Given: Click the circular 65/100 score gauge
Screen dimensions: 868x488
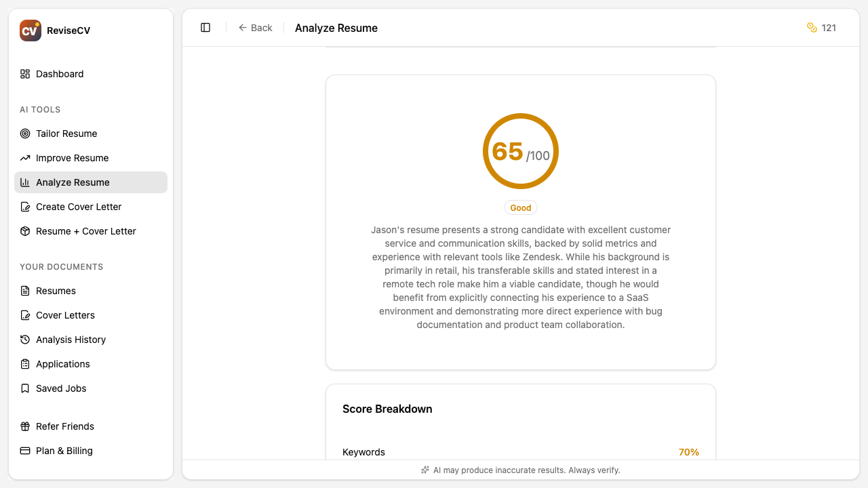Looking at the screenshot, I should coord(520,150).
